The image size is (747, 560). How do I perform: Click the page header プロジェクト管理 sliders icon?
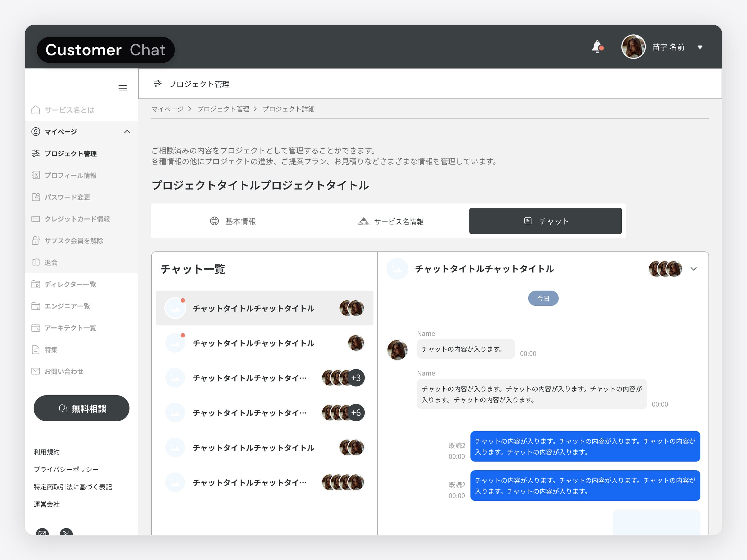[x=158, y=84]
